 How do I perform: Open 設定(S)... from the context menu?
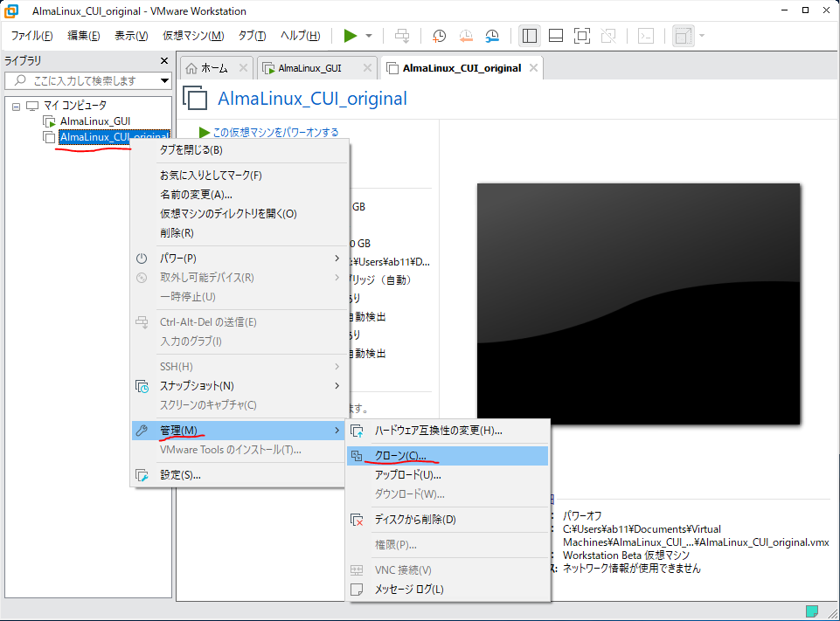[x=238, y=475]
